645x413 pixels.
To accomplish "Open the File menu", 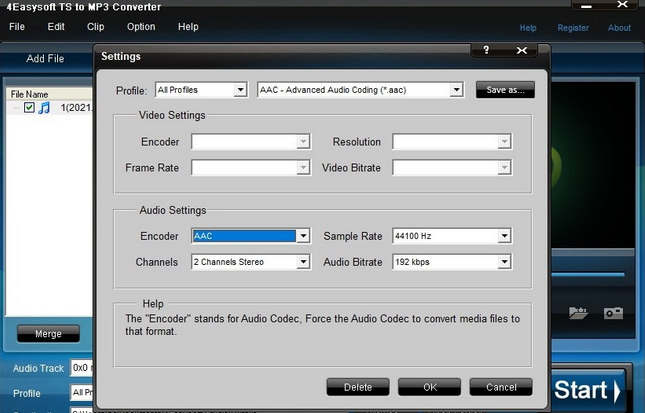I will [17, 27].
